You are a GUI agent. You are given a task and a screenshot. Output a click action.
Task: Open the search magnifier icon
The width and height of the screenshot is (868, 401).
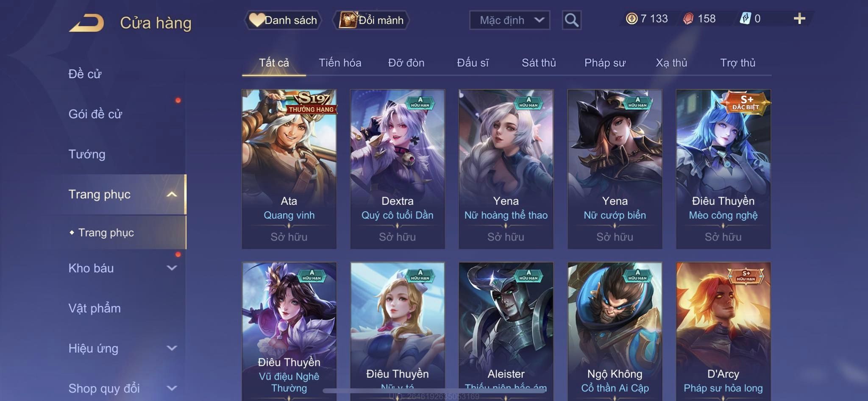[x=571, y=20]
